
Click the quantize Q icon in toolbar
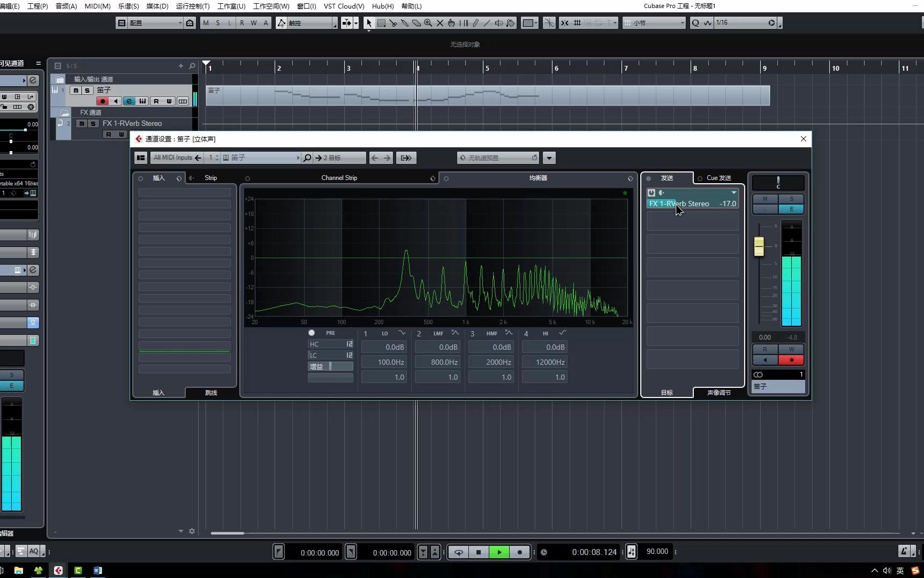click(695, 23)
